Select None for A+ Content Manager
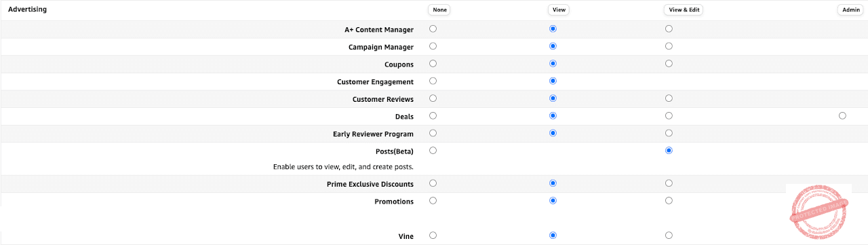 [433, 29]
